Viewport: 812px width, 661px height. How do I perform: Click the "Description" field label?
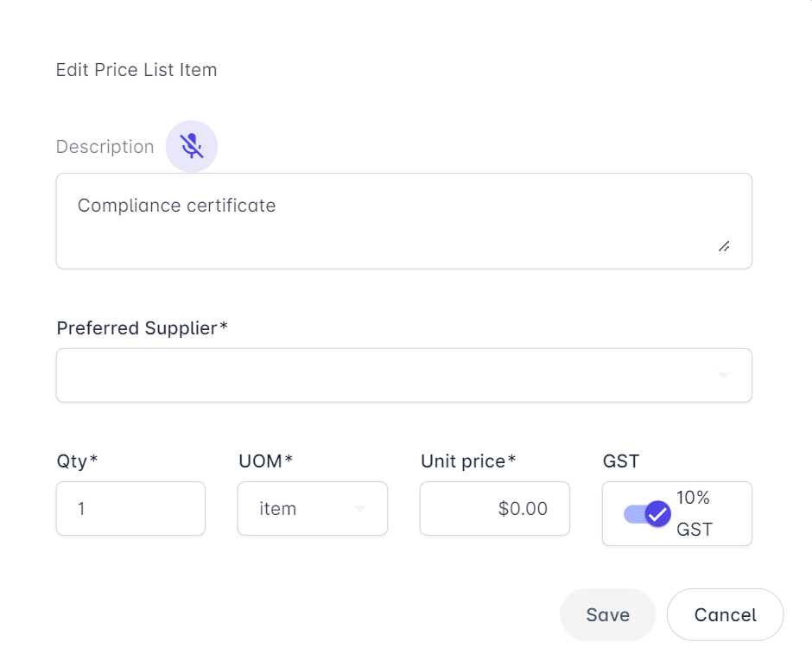105,147
